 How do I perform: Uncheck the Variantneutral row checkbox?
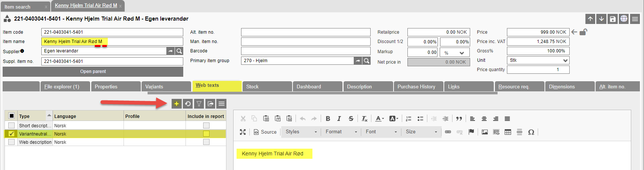(x=11, y=134)
